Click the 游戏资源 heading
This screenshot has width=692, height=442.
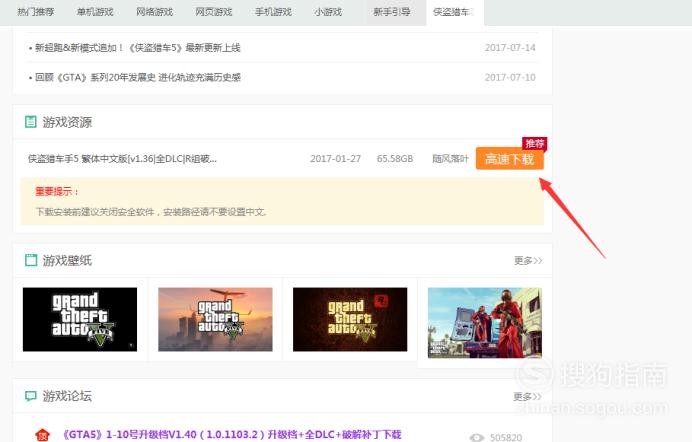tap(67, 122)
